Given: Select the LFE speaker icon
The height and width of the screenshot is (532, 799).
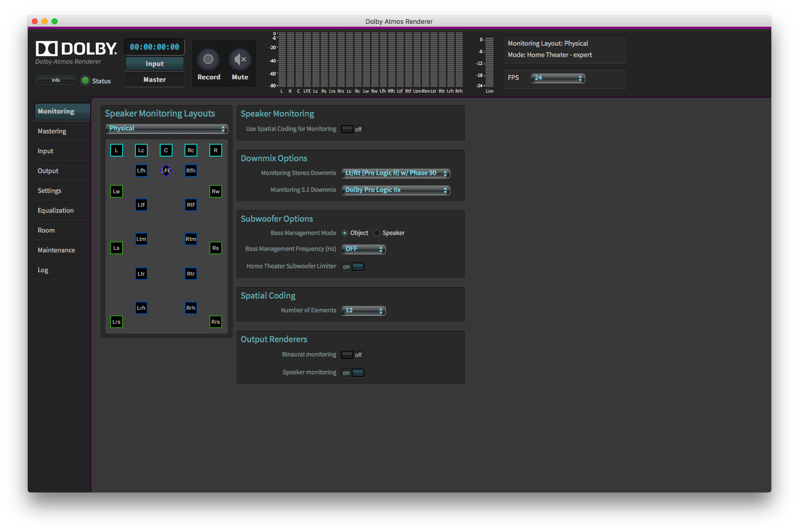Looking at the screenshot, I should pos(166,171).
